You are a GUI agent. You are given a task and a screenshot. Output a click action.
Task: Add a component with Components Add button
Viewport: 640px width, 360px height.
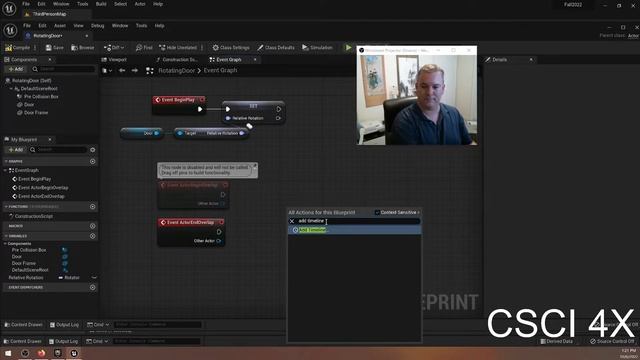click(x=16, y=69)
